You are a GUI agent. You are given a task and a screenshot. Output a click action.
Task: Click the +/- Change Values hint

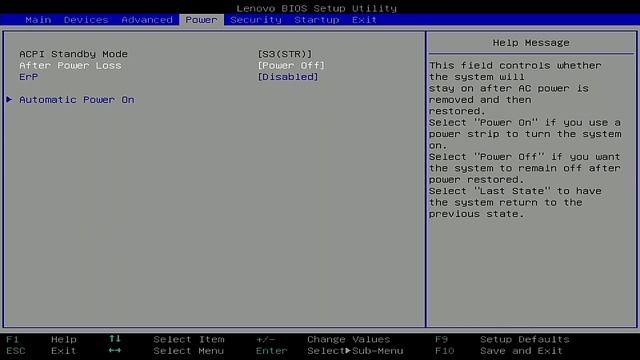pos(323,339)
